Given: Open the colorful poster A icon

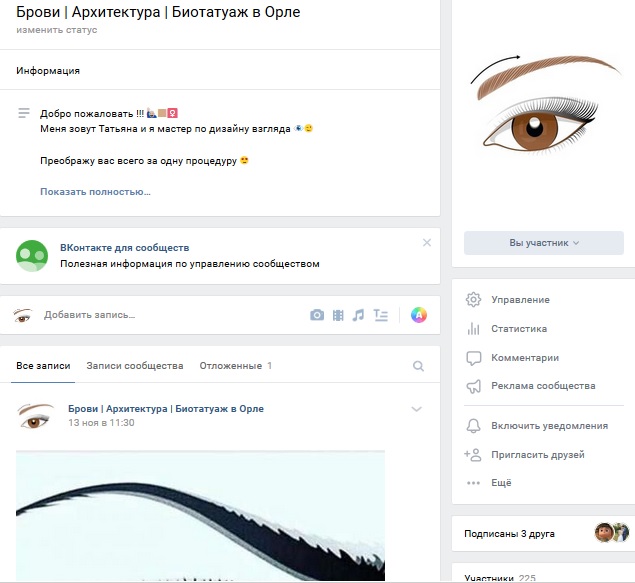Looking at the screenshot, I should 419,315.
